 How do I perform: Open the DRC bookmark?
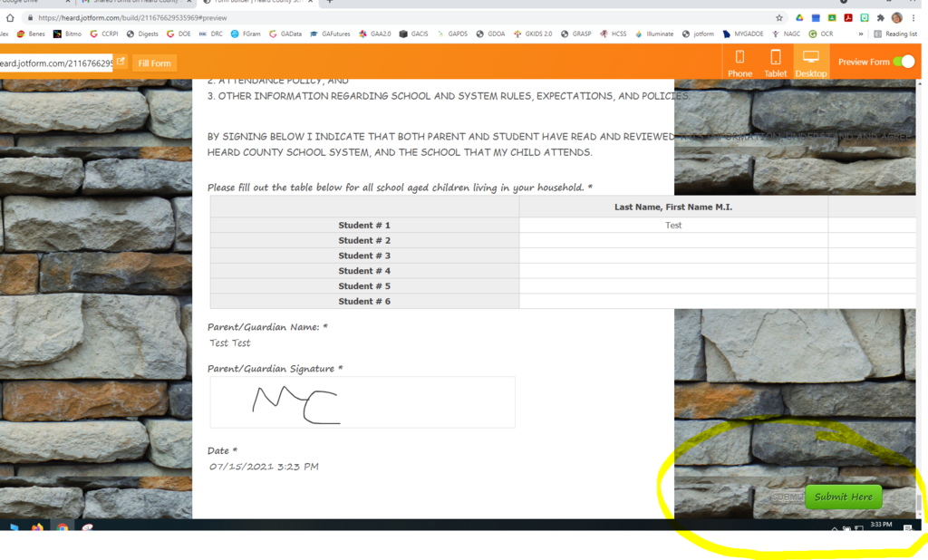tap(210, 34)
